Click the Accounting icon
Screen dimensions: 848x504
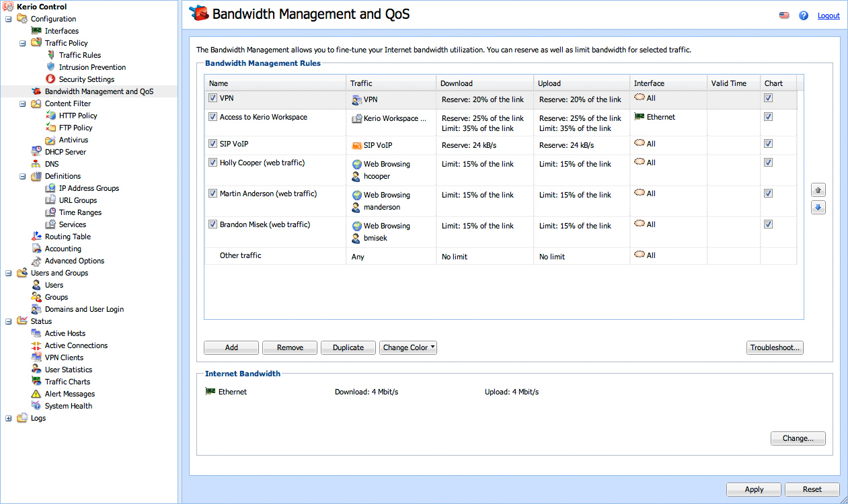[x=37, y=249]
